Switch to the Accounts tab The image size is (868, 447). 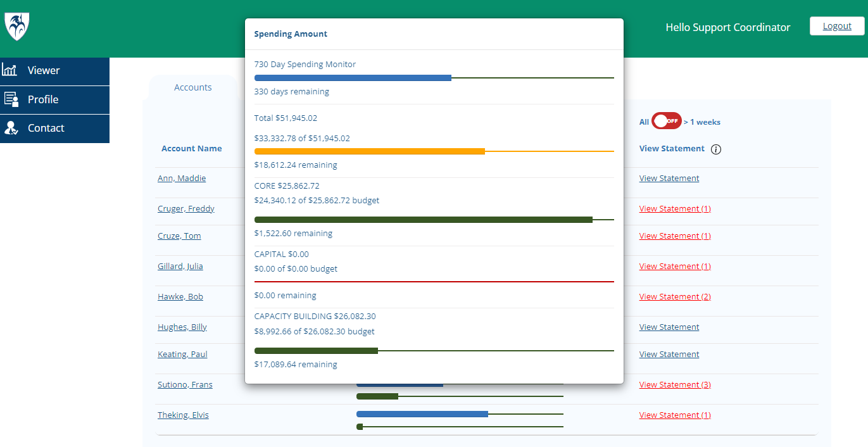192,87
